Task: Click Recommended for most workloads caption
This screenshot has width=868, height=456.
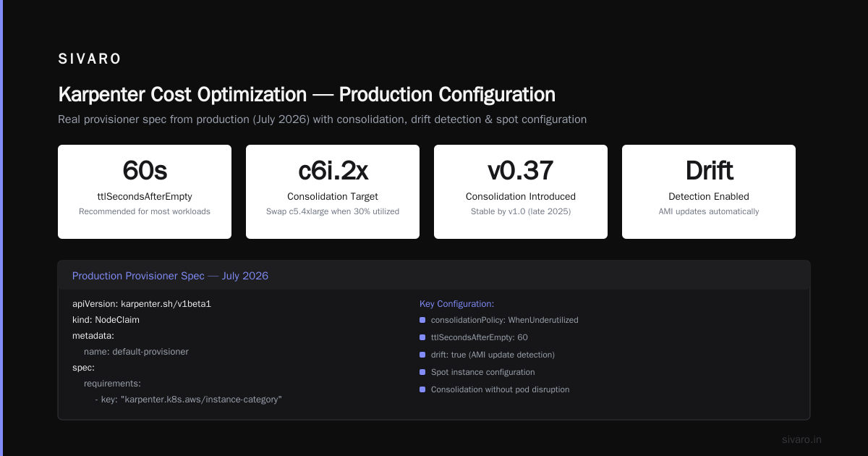Action: (145, 211)
